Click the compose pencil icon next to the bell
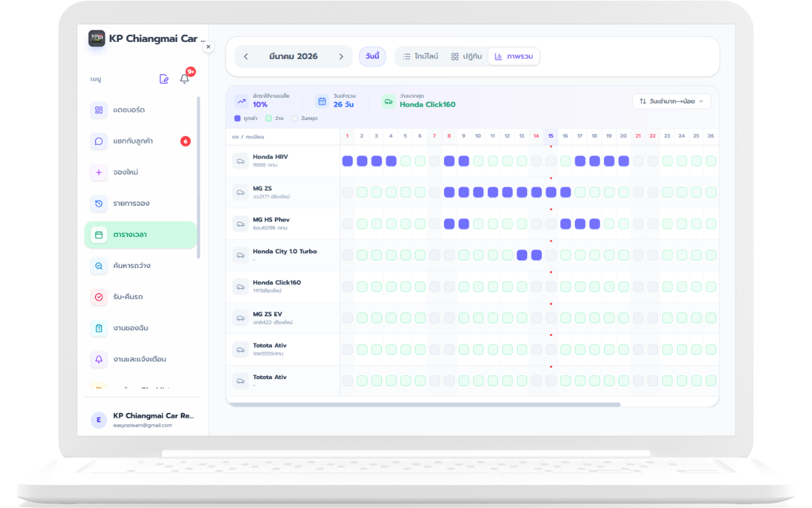Image resolution: width=812 pixels, height=508 pixels. 164,79
